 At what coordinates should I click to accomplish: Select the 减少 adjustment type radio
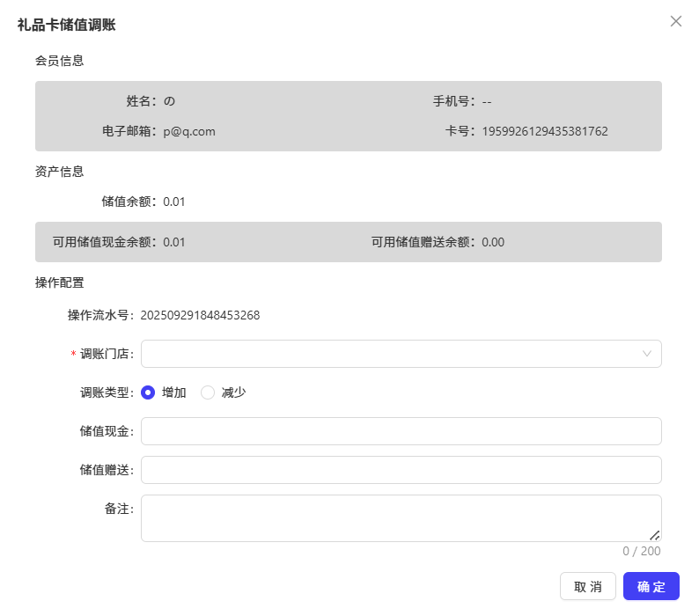click(x=208, y=392)
